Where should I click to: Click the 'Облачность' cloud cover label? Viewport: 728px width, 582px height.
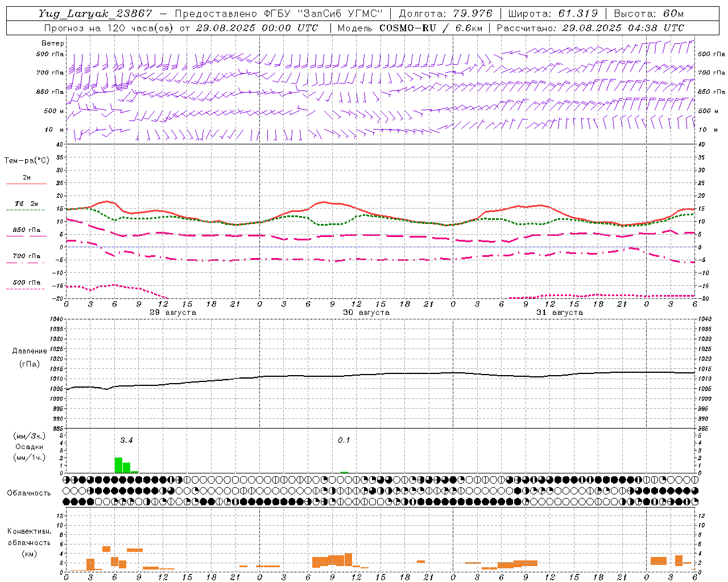click(28, 493)
